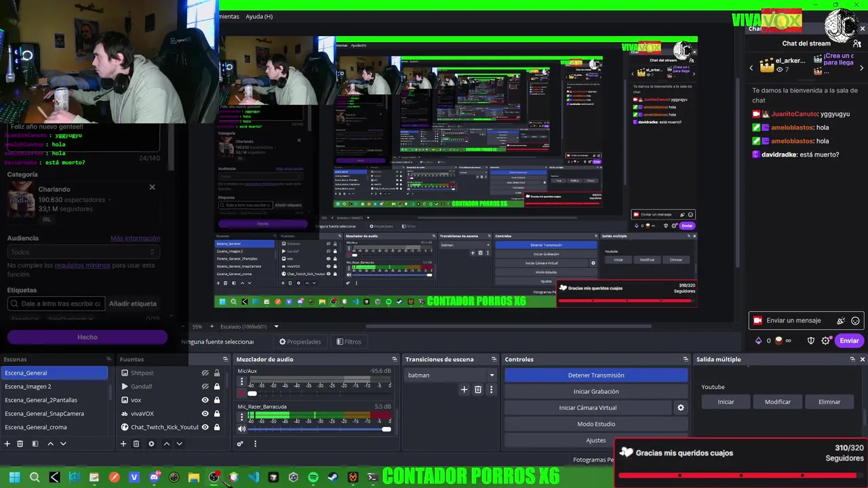The image size is (868, 488).
Task: Enable Modo Estudio
Action: (596, 424)
